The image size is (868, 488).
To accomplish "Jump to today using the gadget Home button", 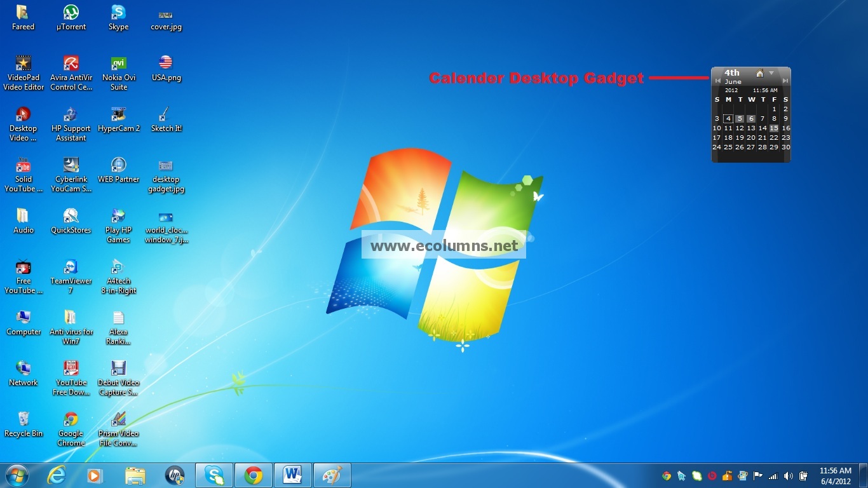I will [760, 73].
